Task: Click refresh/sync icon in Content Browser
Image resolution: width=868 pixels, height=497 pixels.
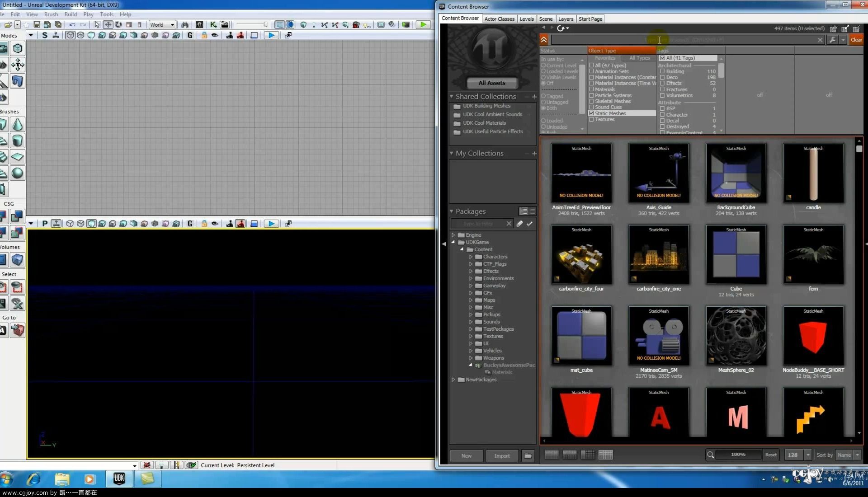Action: click(x=561, y=28)
